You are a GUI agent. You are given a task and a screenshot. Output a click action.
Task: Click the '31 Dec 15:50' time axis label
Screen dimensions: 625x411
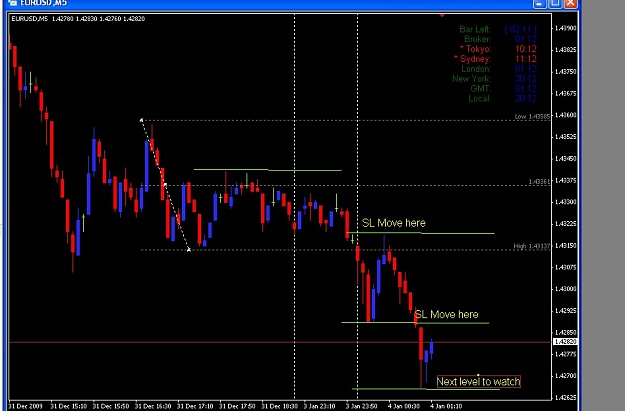coord(111,406)
